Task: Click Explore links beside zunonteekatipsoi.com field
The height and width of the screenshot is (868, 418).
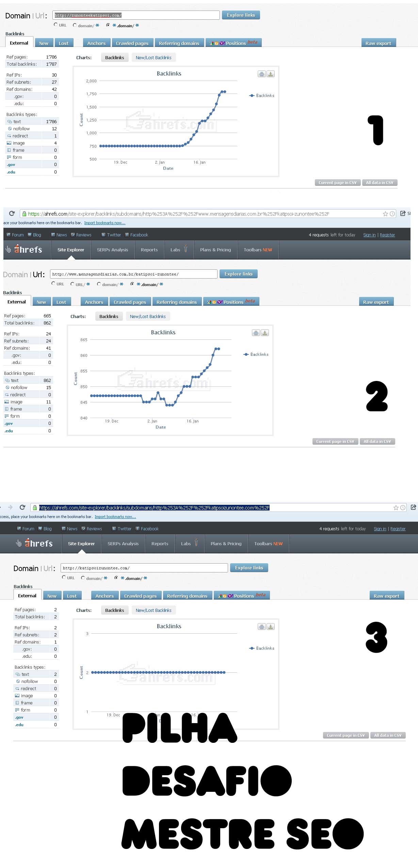Action: [x=241, y=15]
